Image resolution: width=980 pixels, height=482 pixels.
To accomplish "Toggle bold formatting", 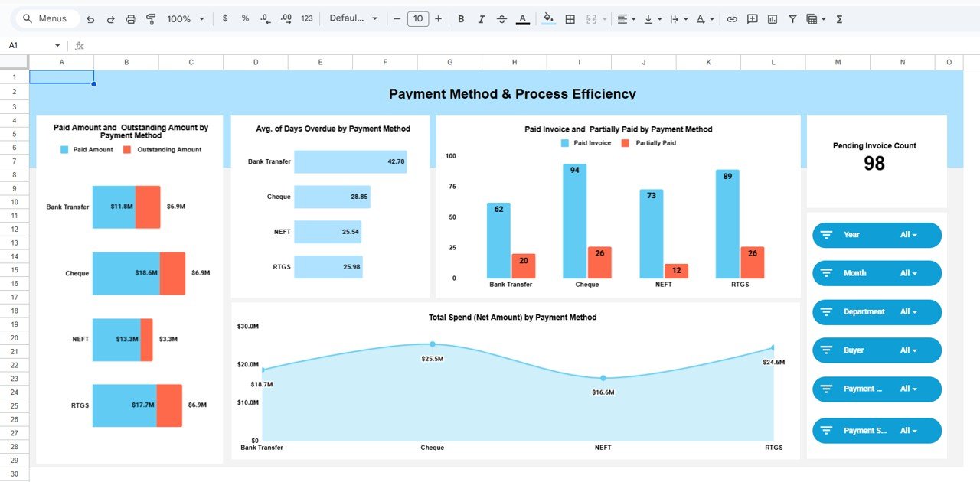I will [461, 18].
